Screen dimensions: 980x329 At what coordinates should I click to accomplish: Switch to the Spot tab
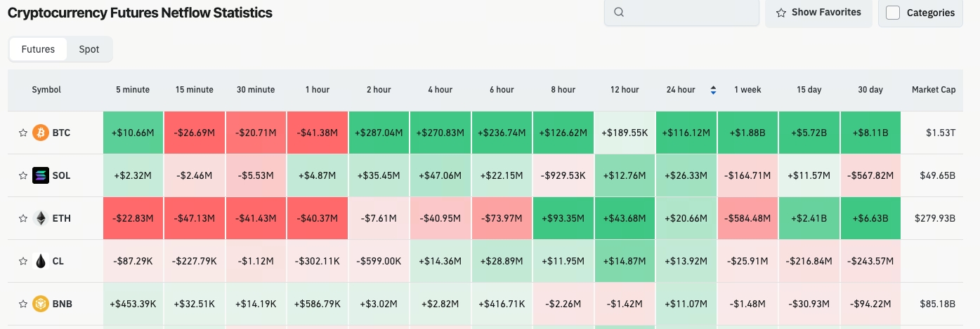click(89, 49)
